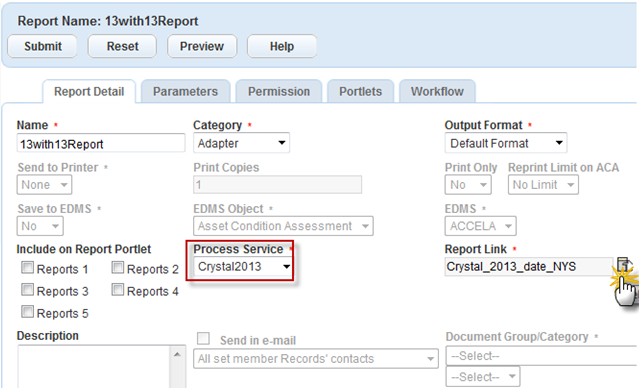The width and height of the screenshot is (639, 388).
Task: Tick the Reports 3 checkbox
Action: click(27, 290)
